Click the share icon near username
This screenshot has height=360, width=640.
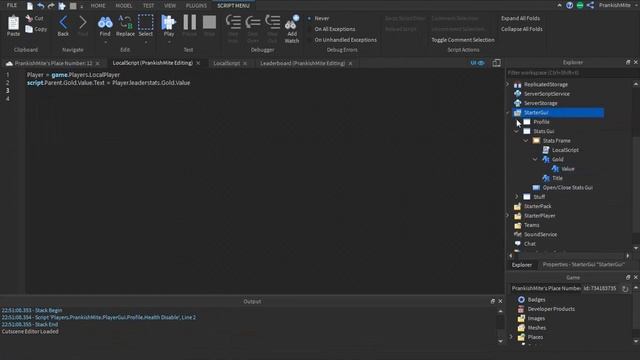pyautogui.click(x=590, y=5)
